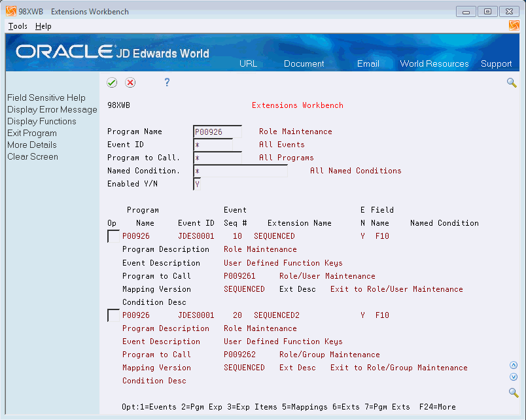526x420 pixels.
Task: Click the 98XWB title bar app icon
Action: point(11,11)
